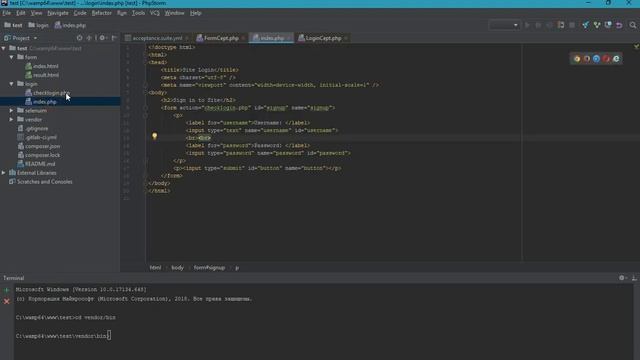640x360 pixels.
Task: Click the lightbulb intention icon in gutter
Action: tap(154, 136)
